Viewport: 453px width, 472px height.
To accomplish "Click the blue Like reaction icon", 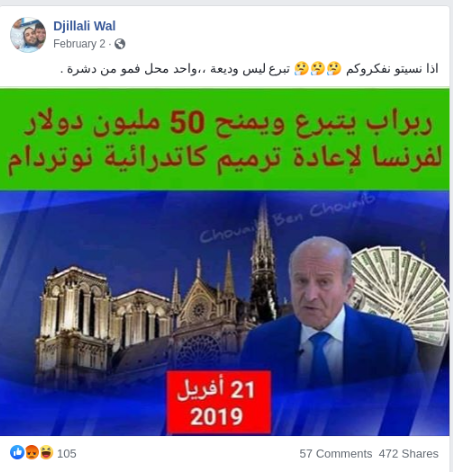I will pyautogui.click(x=17, y=453).
